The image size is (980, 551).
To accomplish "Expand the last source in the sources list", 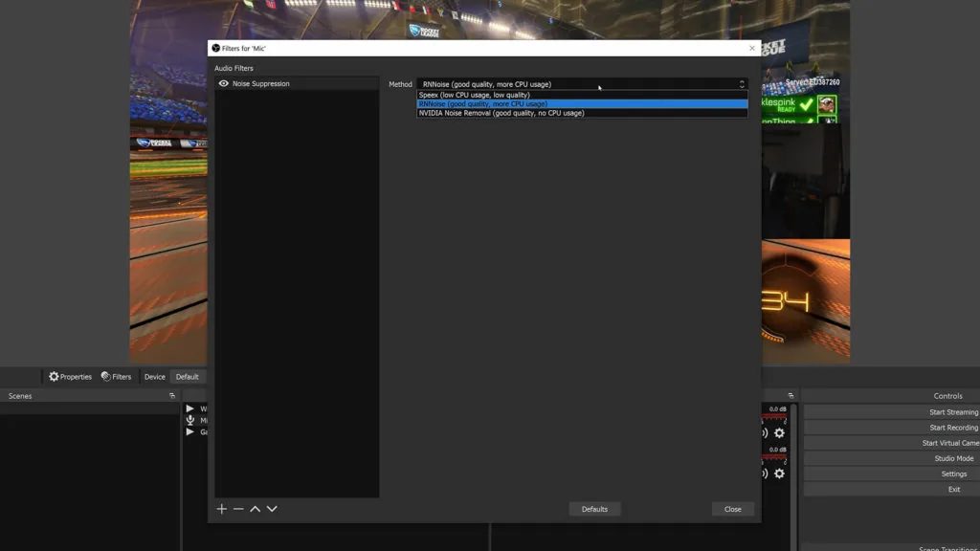I will [190, 431].
